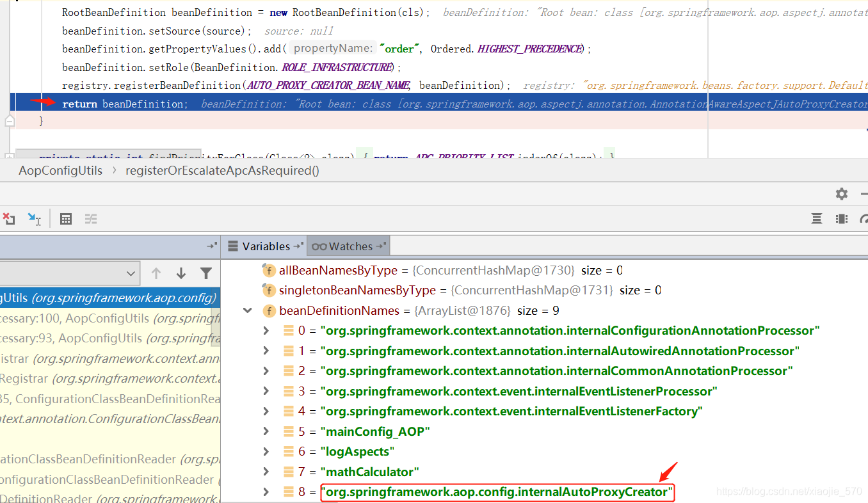Viewport: 868px width, 503px height.
Task: Click the ArrayList@1876 size = 9 value
Action: [x=487, y=310]
